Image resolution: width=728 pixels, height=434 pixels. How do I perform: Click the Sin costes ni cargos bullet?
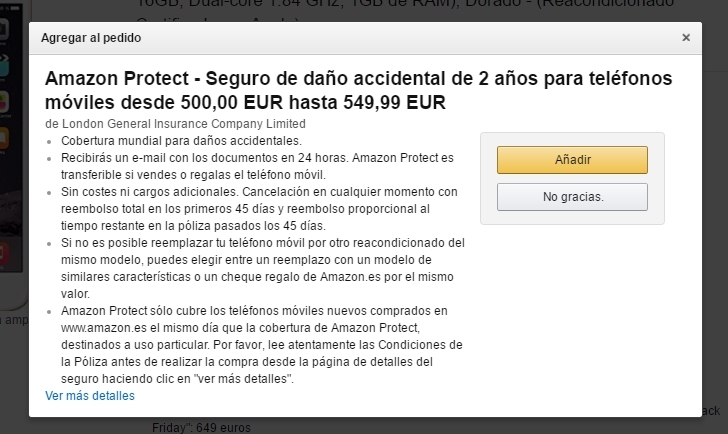click(260, 191)
